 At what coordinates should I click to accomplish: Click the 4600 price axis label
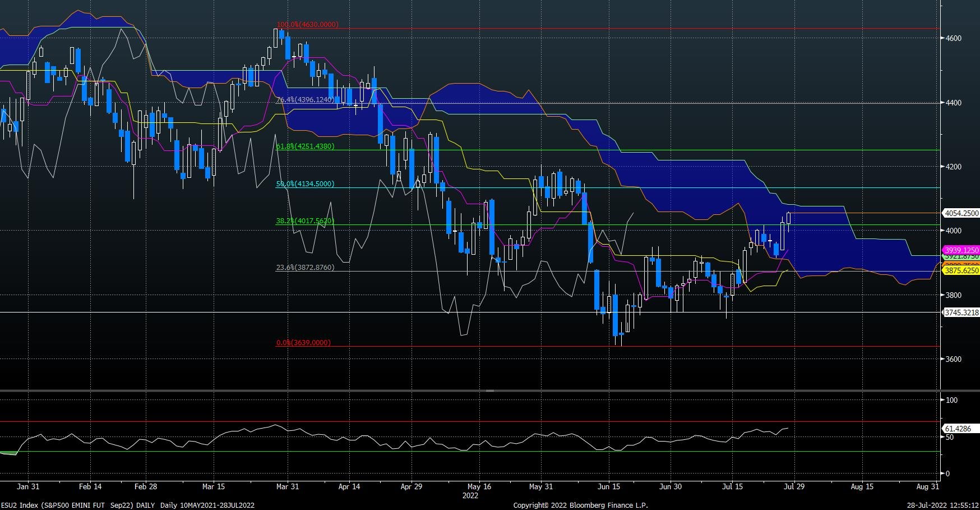(x=953, y=39)
